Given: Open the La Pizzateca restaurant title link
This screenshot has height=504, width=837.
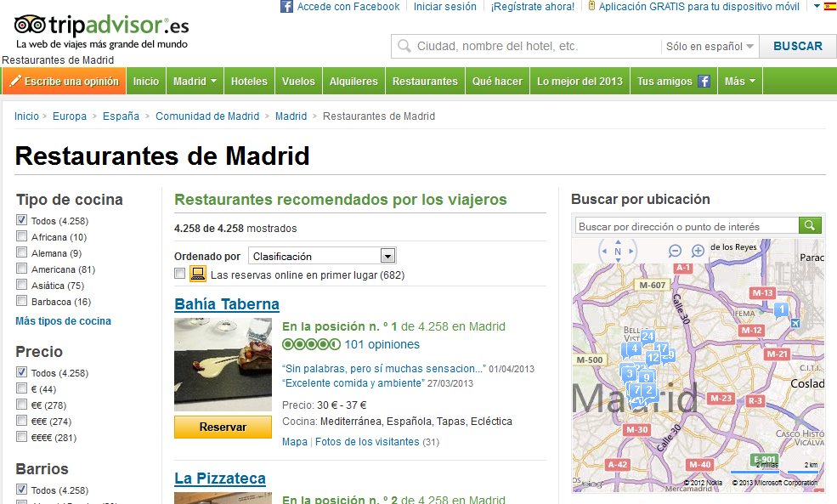Looking at the screenshot, I should [220, 478].
